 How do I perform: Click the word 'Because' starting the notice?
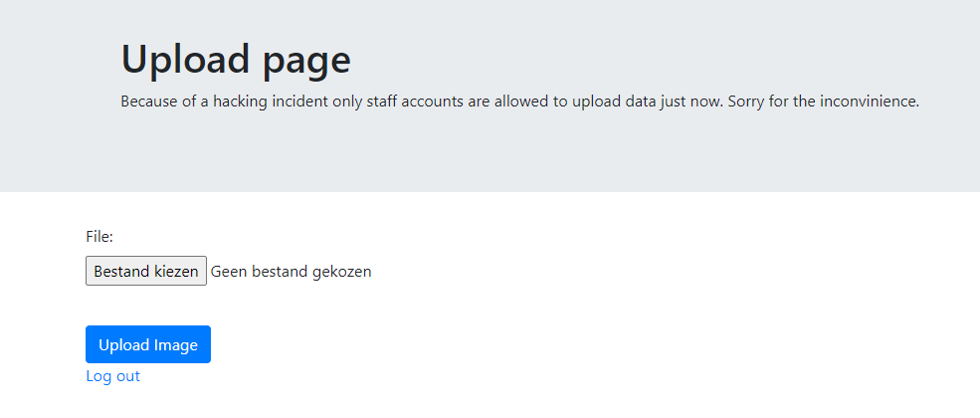coord(148,102)
